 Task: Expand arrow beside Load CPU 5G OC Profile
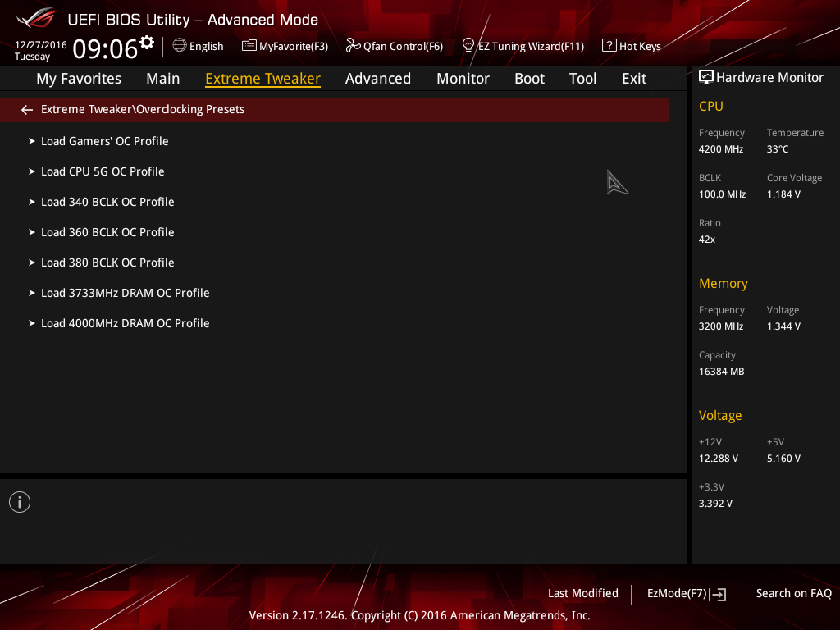pos(32,171)
